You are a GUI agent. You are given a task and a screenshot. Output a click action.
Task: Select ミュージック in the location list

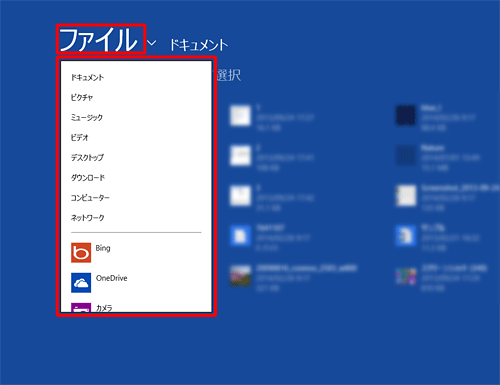(87, 117)
